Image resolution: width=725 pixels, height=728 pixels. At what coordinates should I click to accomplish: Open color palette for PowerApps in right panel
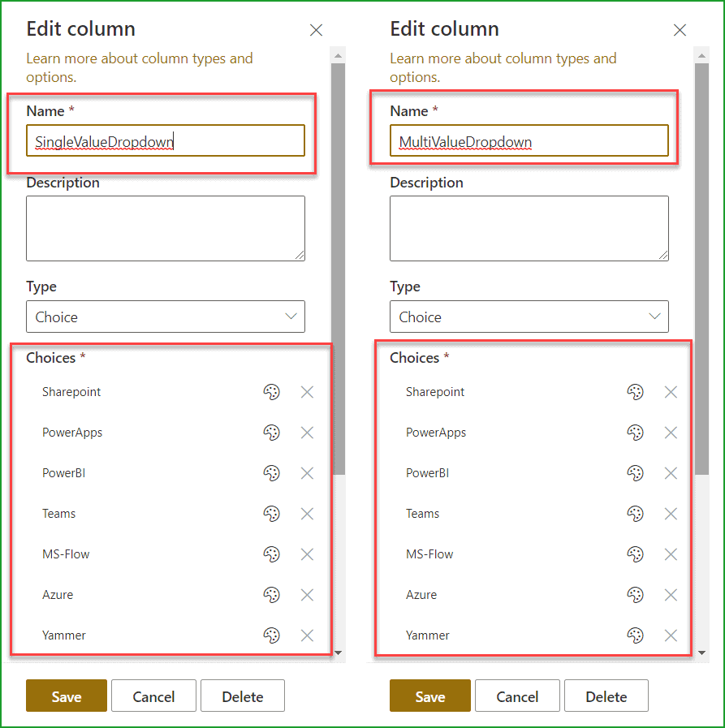coord(635,433)
